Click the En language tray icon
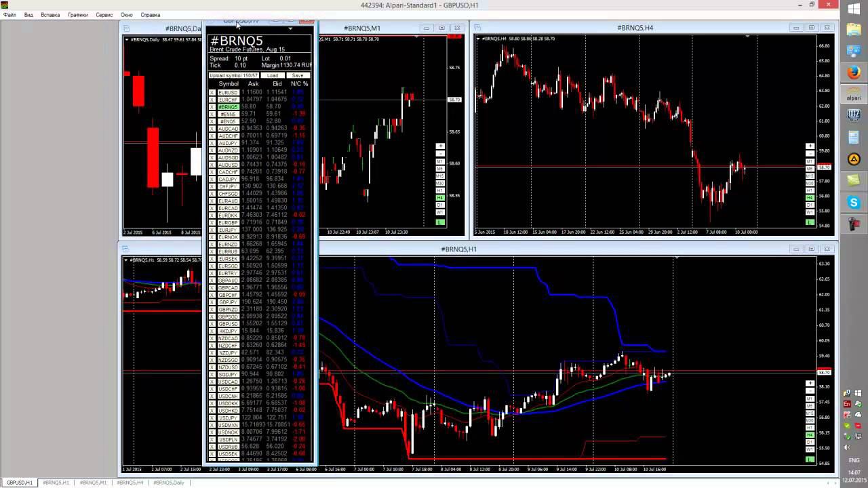The width and height of the screenshot is (868, 488). 847,404
